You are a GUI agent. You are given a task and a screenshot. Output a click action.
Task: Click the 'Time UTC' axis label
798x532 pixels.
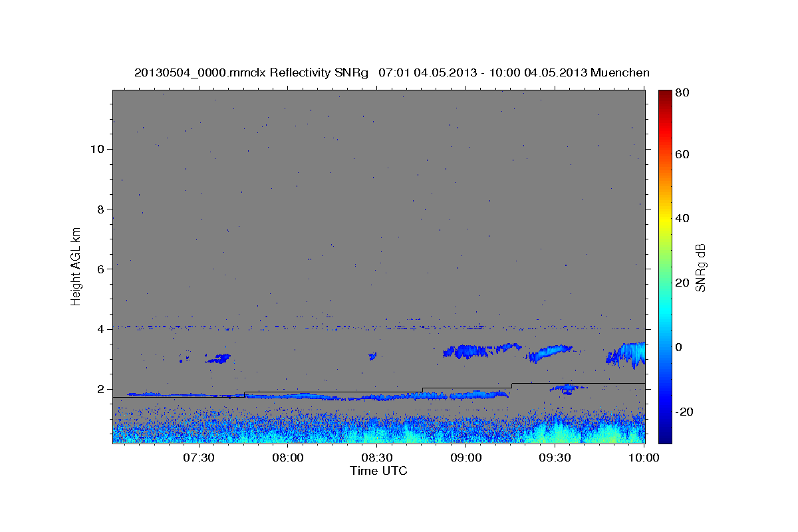378,471
